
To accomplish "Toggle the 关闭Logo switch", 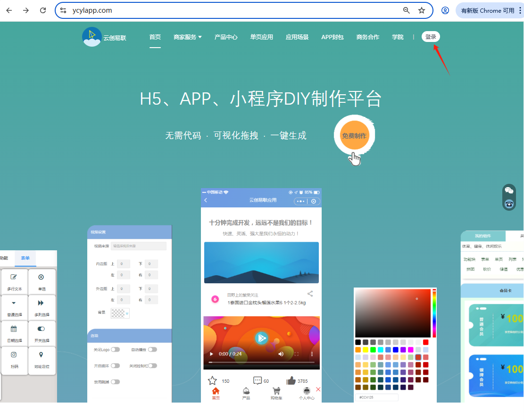I will pyautogui.click(x=115, y=349).
